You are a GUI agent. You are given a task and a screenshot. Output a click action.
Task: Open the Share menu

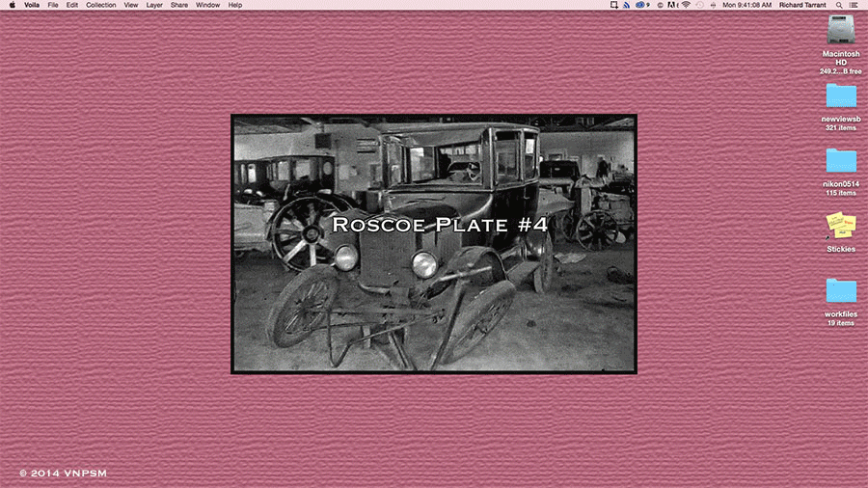179,5
